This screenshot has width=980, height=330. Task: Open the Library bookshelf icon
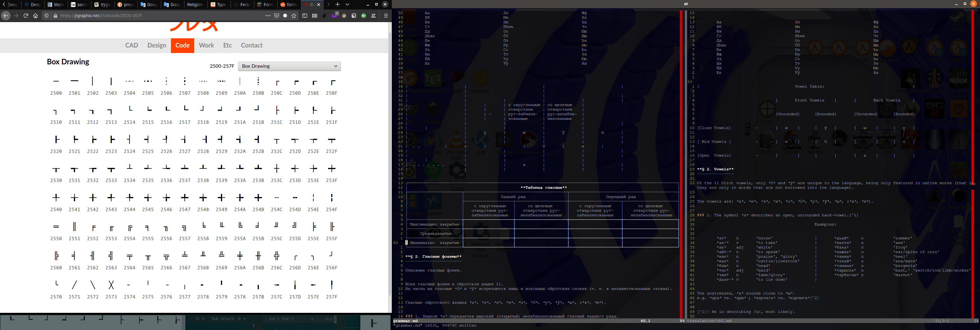pyautogui.click(x=315, y=16)
